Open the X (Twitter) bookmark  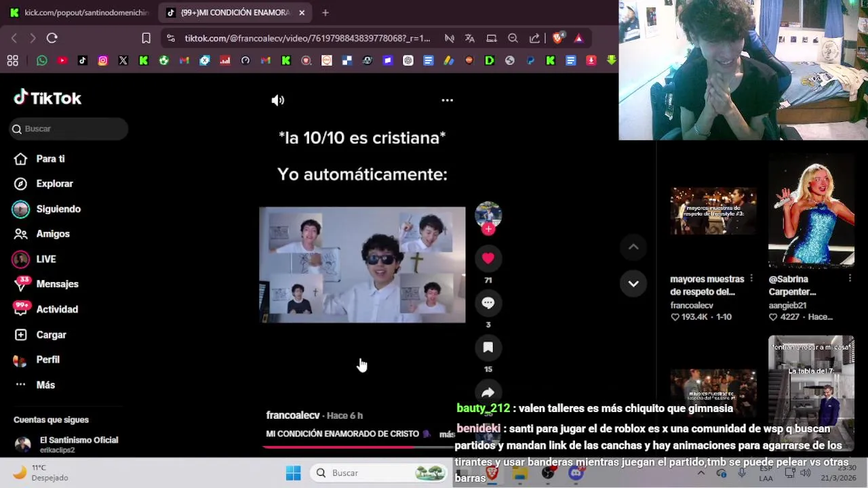pos(123,61)
